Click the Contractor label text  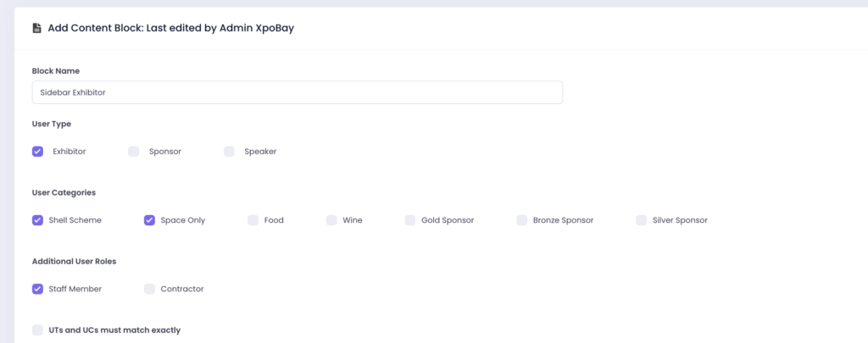(182, 289)
